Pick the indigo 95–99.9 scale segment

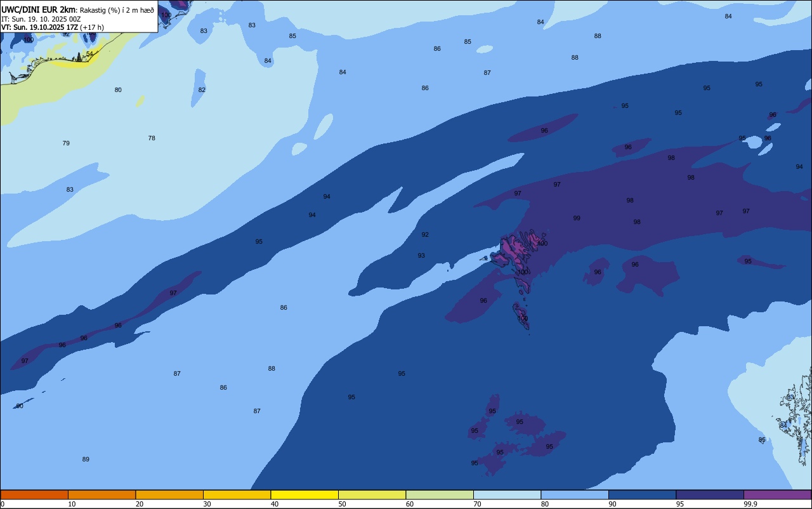pyautogui.click(x=710, y=494)
